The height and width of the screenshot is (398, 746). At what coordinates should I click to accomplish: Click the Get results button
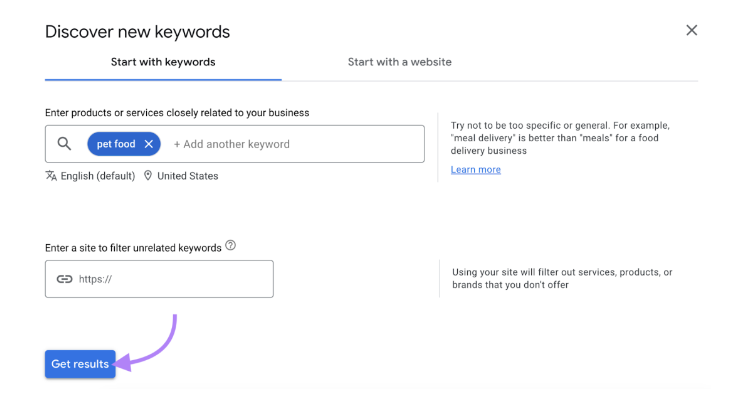(80, 364)
